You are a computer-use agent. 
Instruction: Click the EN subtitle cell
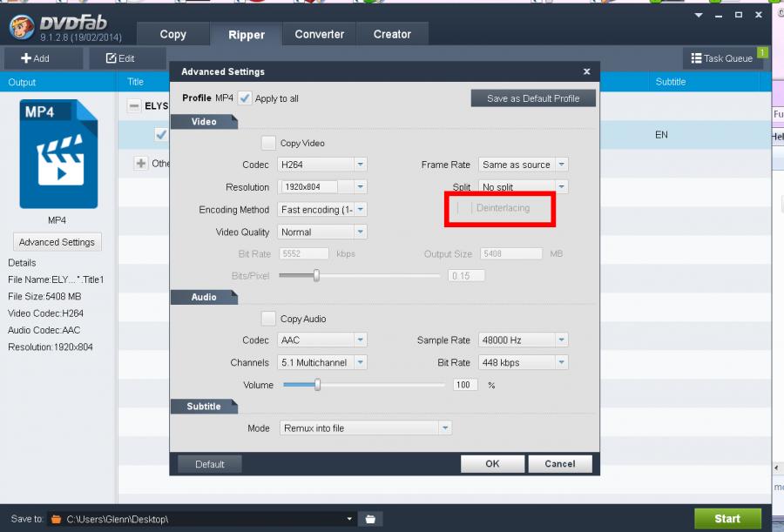(661, 134)
